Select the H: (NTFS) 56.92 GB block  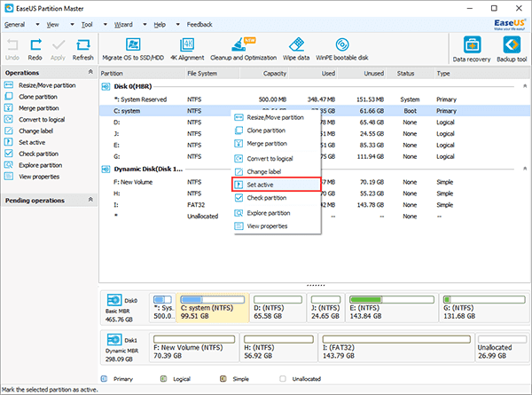[x=279, y=347]
